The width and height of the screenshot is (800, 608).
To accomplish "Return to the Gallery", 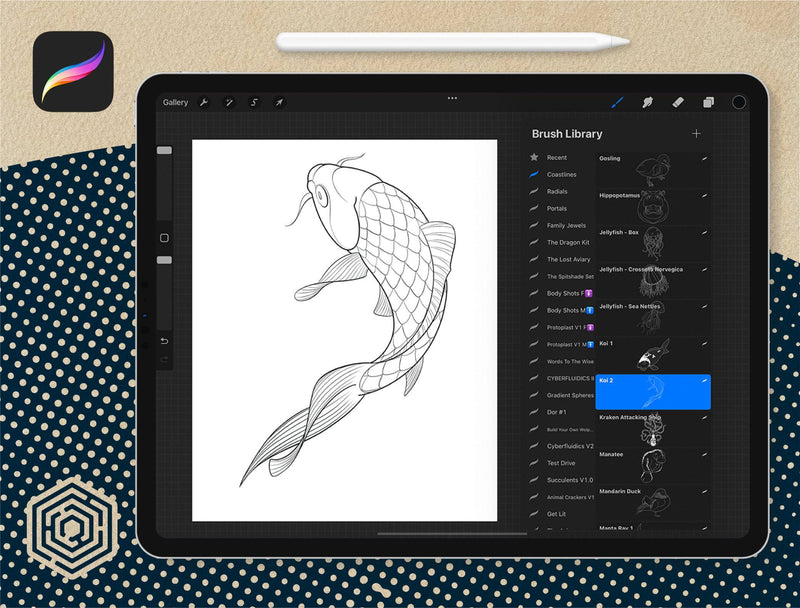I will pos(175,102).
